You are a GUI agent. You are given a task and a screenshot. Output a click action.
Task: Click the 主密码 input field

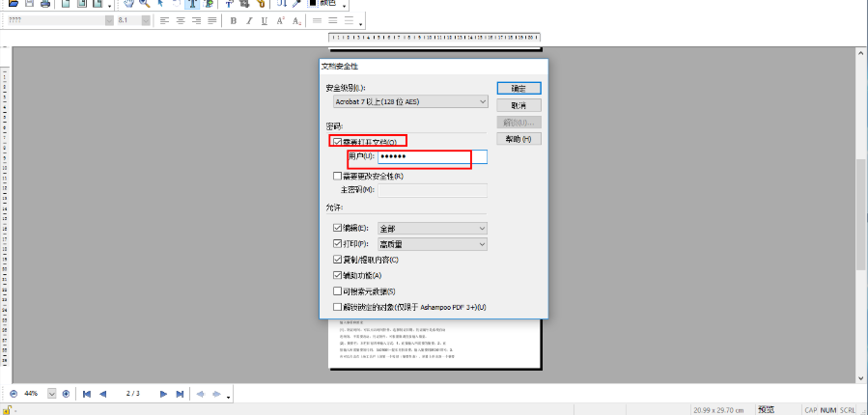tap(433, 190)
